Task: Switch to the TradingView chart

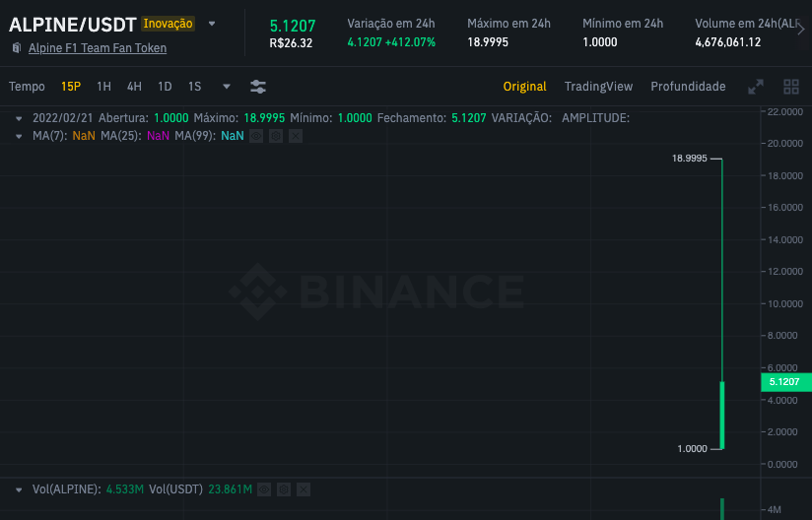Action: click(598, 87)
